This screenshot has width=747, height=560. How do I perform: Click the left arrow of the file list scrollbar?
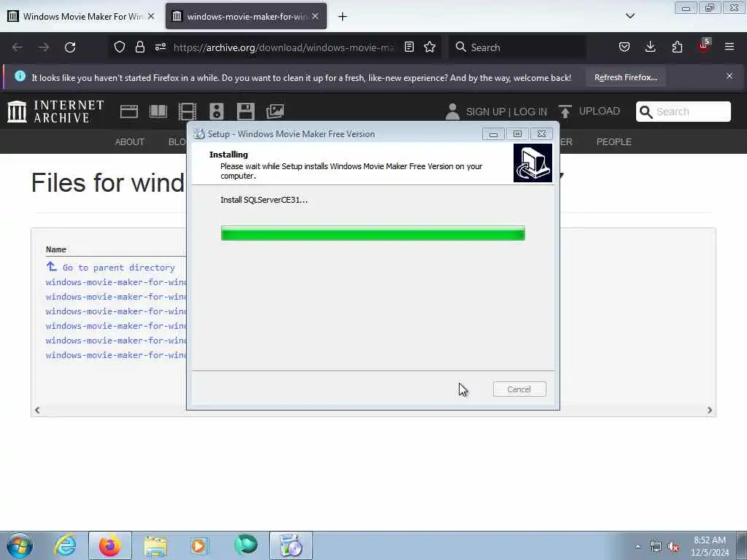[x=37, y=410]
